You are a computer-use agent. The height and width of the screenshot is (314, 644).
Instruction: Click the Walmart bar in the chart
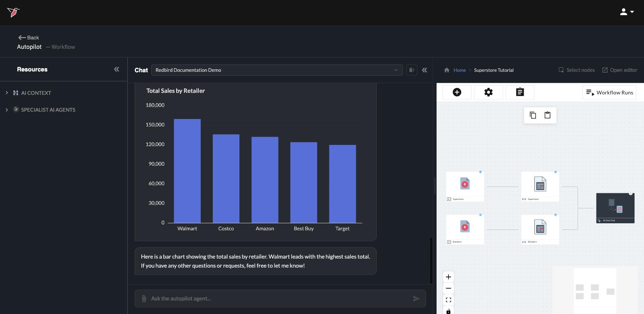coord(187,171)
